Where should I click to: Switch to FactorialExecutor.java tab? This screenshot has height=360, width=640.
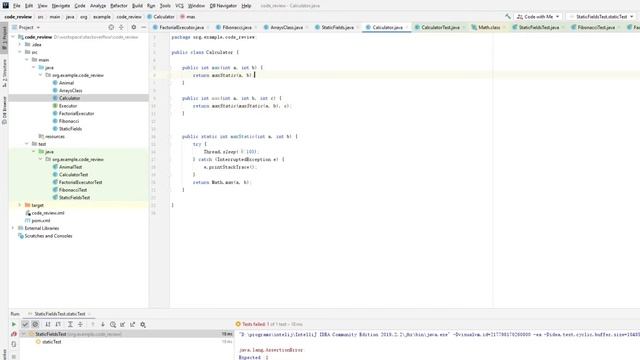click(181, 27)
